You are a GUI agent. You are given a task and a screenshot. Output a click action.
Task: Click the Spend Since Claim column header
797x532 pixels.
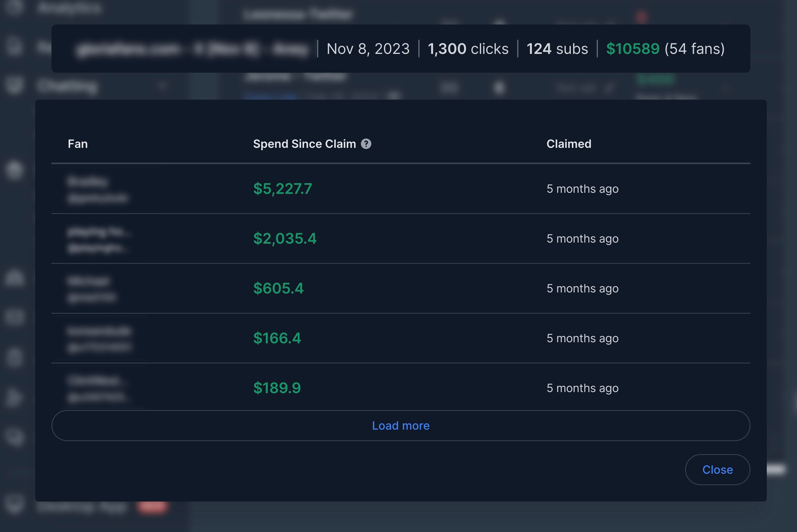coord(305,144)
